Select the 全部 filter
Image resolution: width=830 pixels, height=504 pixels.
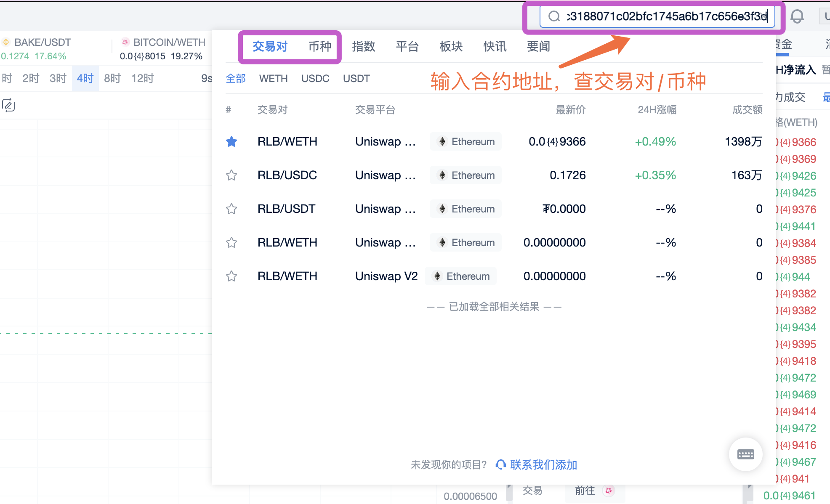coord(236,79)
